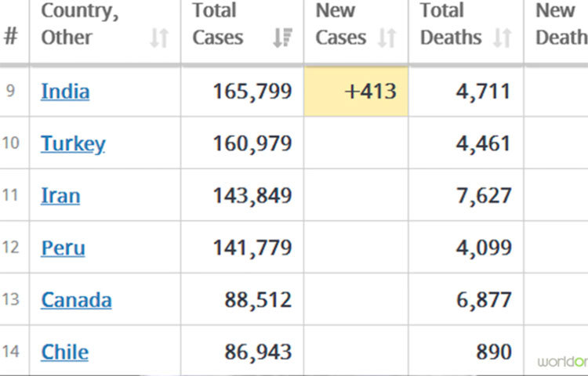Viewport: 588px width, 376px height.
Task: Click Iran's total cases value 143,849
Action: click(x=252, y=196)
